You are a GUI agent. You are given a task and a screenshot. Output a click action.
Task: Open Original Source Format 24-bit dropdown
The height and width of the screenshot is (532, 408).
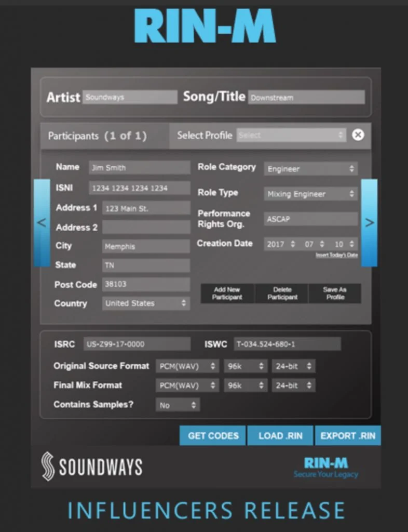[x=293, y=366]
